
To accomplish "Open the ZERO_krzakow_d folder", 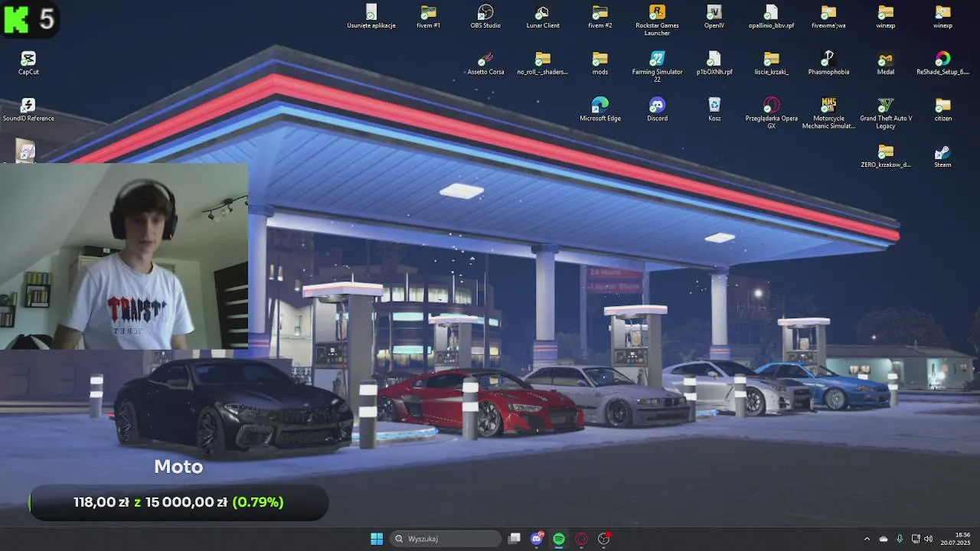I will [x=886, y=156].
